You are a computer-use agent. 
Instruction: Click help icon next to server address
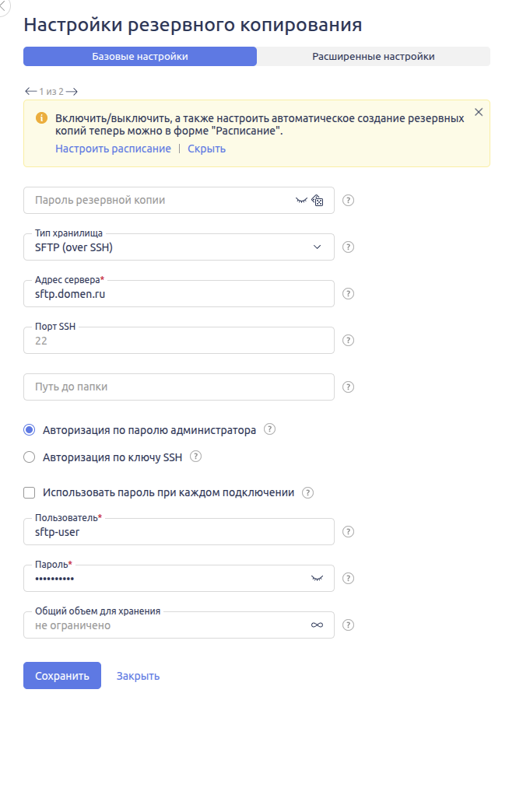(x=349, y=294)
